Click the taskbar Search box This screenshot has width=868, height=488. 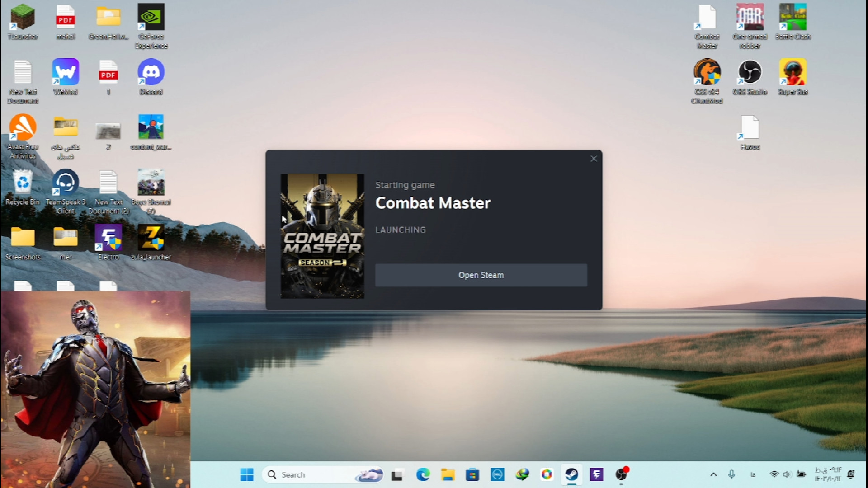[x=323, y=474]
